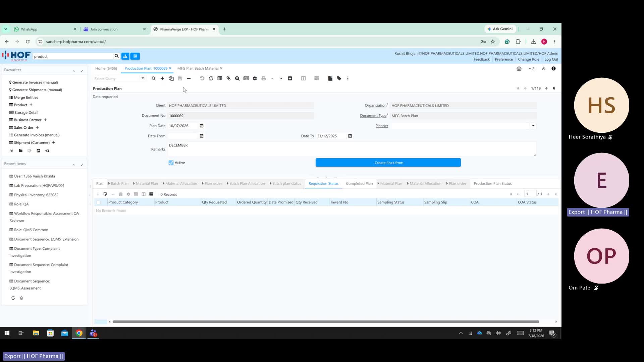Viewport: 644px width, 362px height.
Task: Open the Select Query dropdown
Action: [143, 78]
